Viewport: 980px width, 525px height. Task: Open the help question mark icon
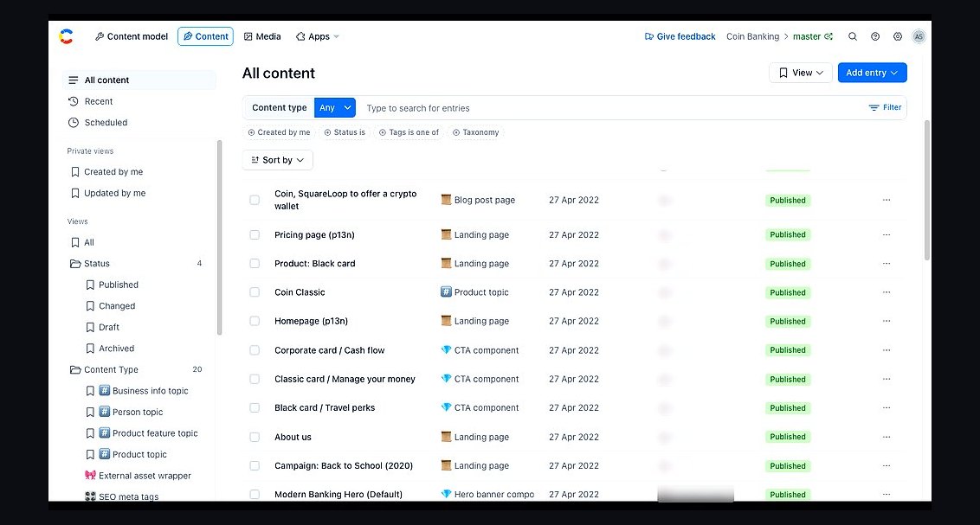(x=875, y=37)
